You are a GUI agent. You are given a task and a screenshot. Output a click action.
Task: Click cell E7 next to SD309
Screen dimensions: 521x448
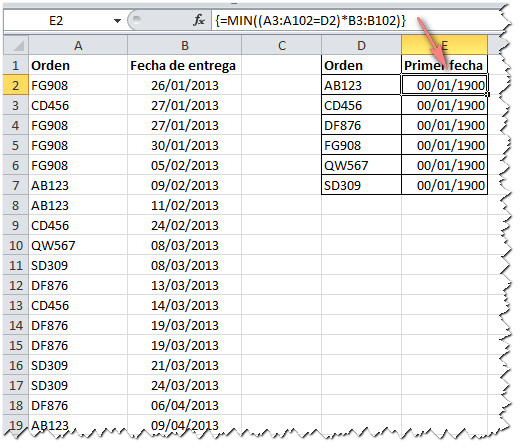click(444, 185)
